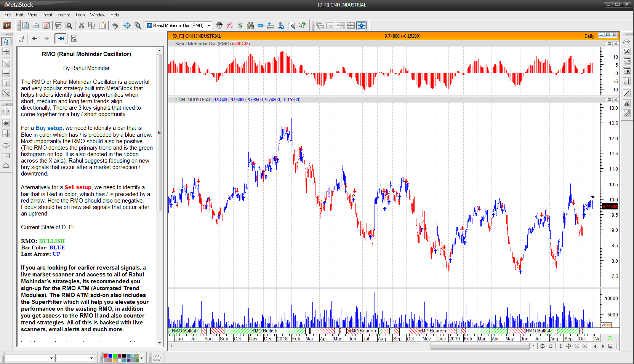Zoom out the chart time axis
The height and width of the screenshot is (364, 634).
pos(577,346)
